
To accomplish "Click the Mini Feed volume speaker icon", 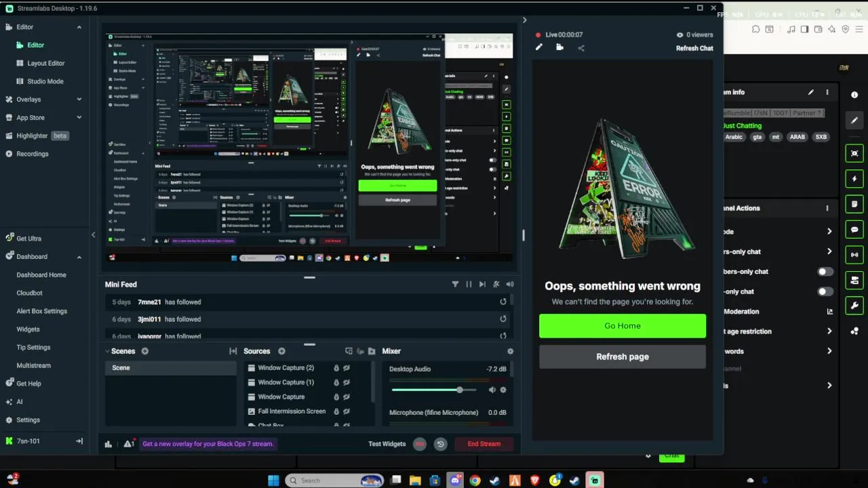I will (x=510, y=285).
